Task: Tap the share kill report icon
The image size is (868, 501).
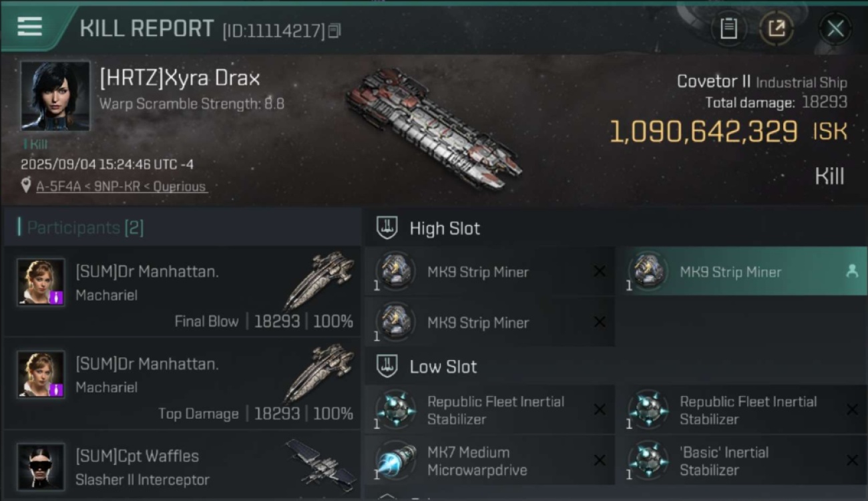Action: (777, 29)
